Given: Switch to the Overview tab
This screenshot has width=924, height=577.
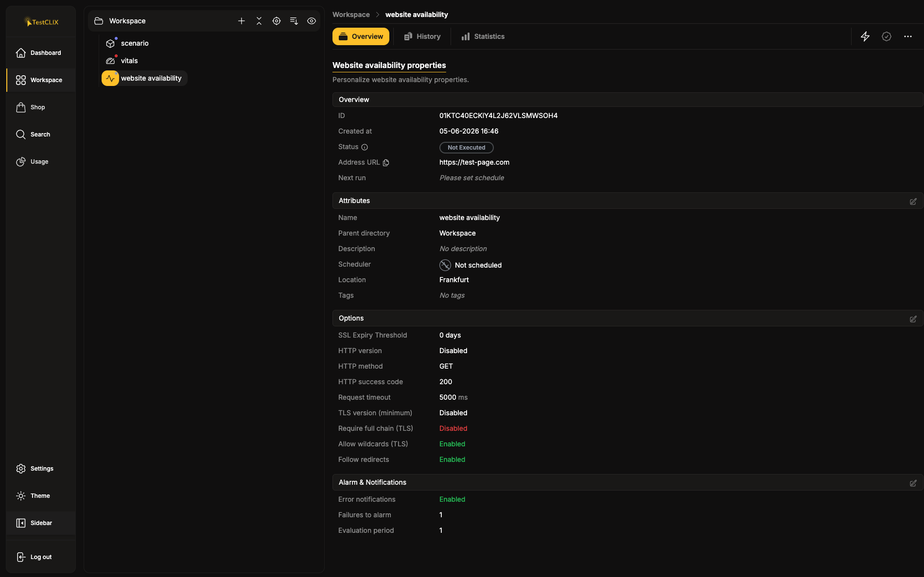Looking at the screenshot, I should click(x=361, y=36).
